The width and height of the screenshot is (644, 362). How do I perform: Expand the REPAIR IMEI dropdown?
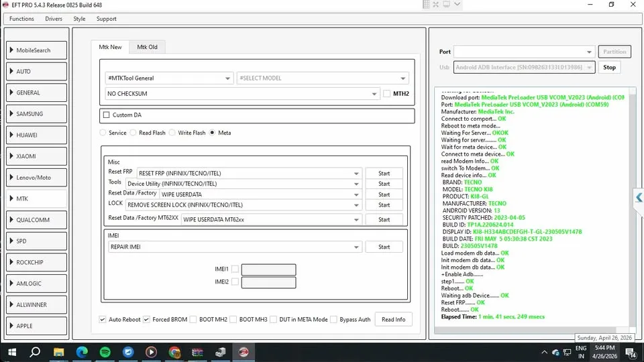[235, 247]
